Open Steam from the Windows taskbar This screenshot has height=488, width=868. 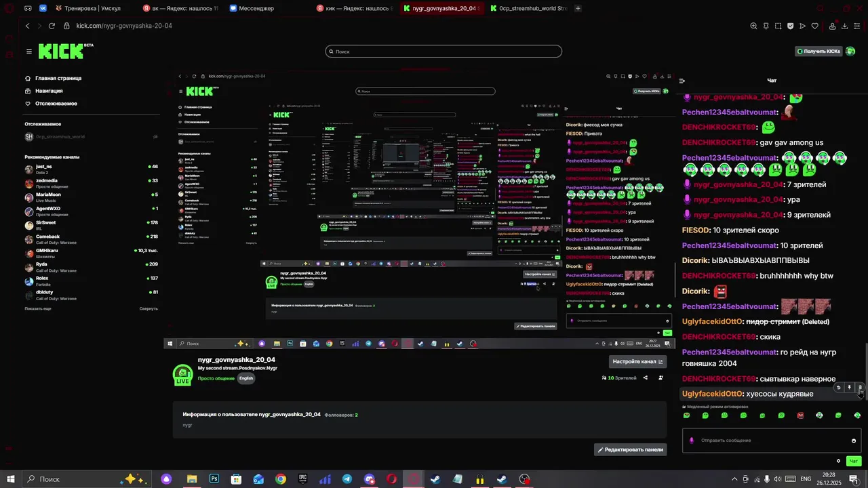pyautogui.click(x=435, y=479)
